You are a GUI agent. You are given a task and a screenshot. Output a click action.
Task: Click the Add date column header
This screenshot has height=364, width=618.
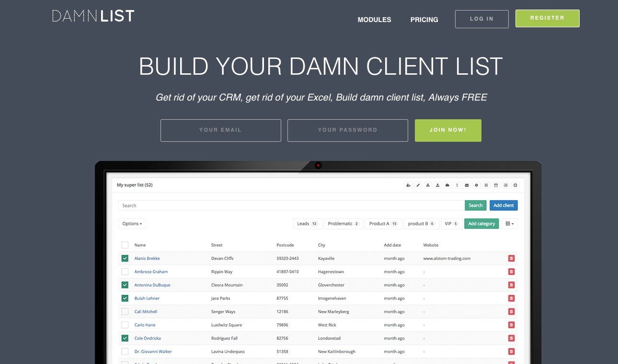[x=392, y=245]
